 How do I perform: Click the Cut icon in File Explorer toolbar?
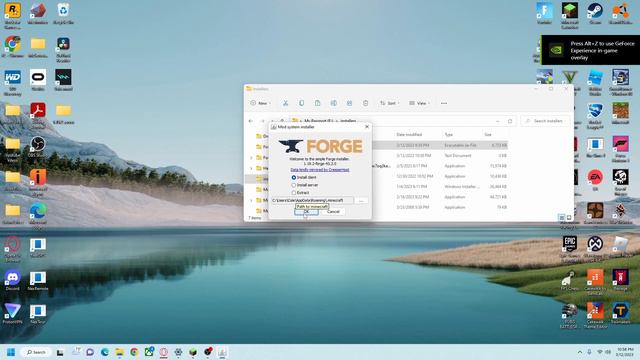(x=285, y=103)
